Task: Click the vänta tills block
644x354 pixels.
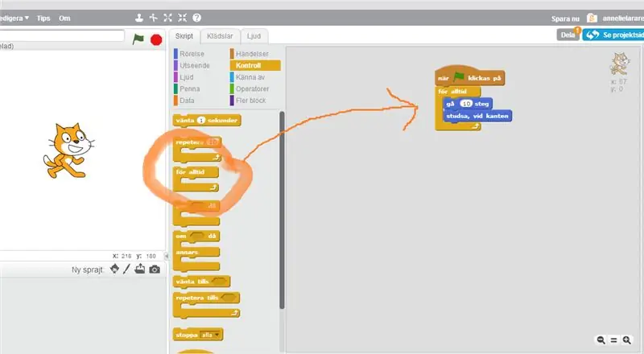Action: pos(201,282)
